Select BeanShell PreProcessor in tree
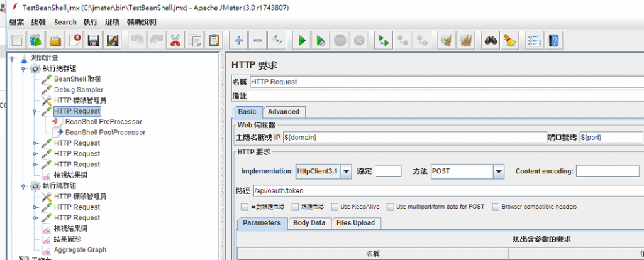The width and height of the screenshot is (644, 260). coord(104,122)
